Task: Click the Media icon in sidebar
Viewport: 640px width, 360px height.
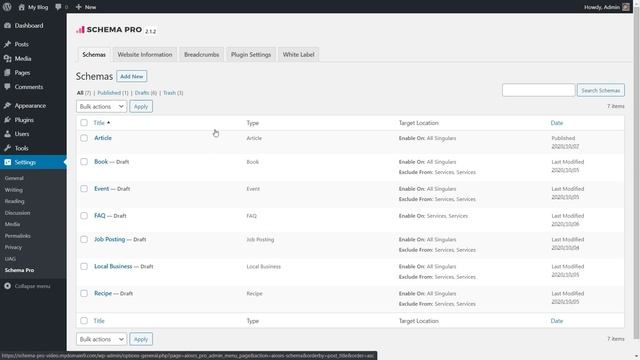Action: pyautogui.click(x=7, y=58)
